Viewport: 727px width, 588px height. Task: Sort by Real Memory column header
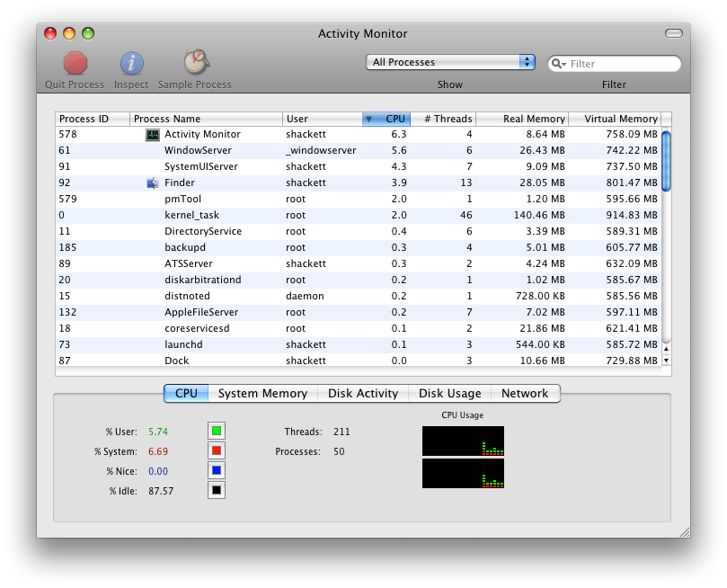[x=521, y=119]
